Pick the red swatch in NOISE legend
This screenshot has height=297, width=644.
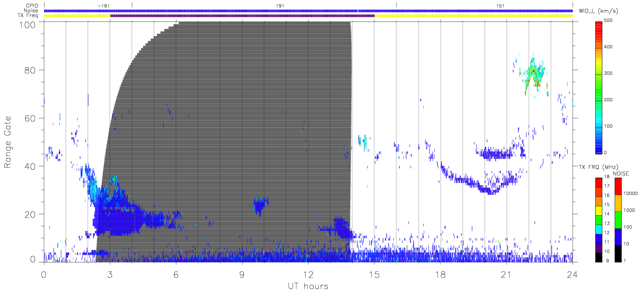[x=618, y=186]
